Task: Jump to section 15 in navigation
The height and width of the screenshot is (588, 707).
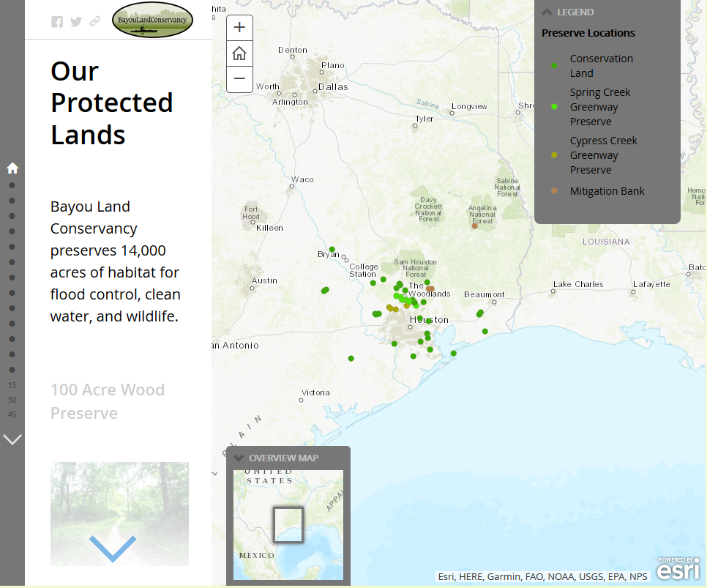Action: point(12,385)
